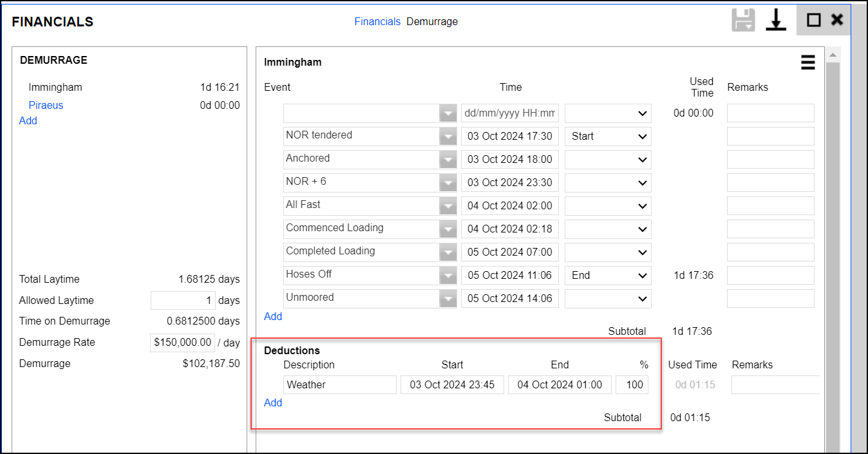Edit the Demurrage Rate field
The height and width of the screenshot is (454, 868).
(182, 343)
